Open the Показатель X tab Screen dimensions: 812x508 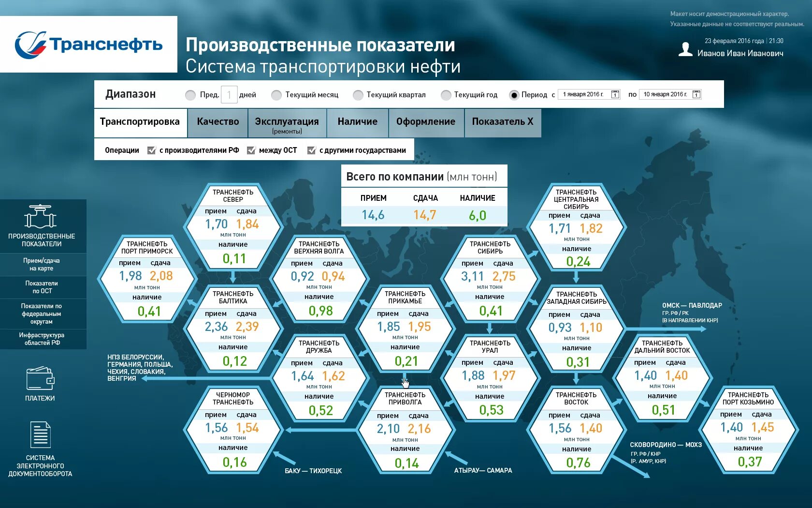click(503, 122)
